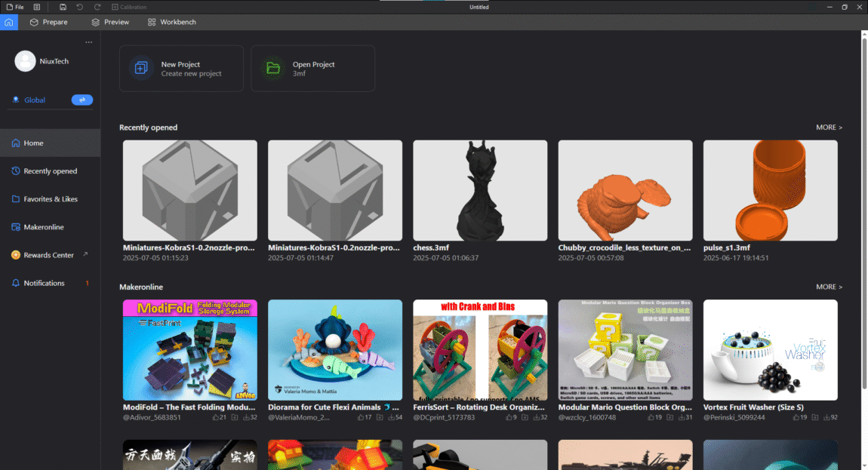868x470 pixels.
Task: Click download icon on Mario Question Block card
Action: click(x=682, y=417)
